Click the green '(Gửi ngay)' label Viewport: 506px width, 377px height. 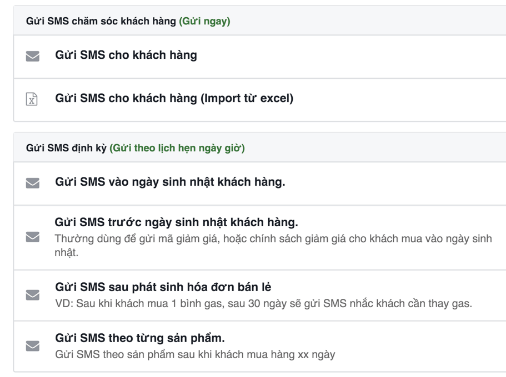pyautogui.click(x=205, y=21)
